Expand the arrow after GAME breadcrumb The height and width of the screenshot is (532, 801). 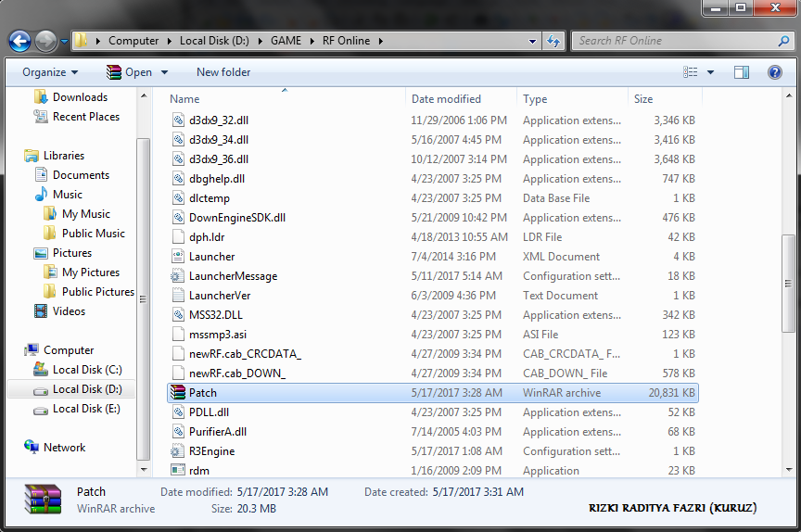tap(311, 41)
